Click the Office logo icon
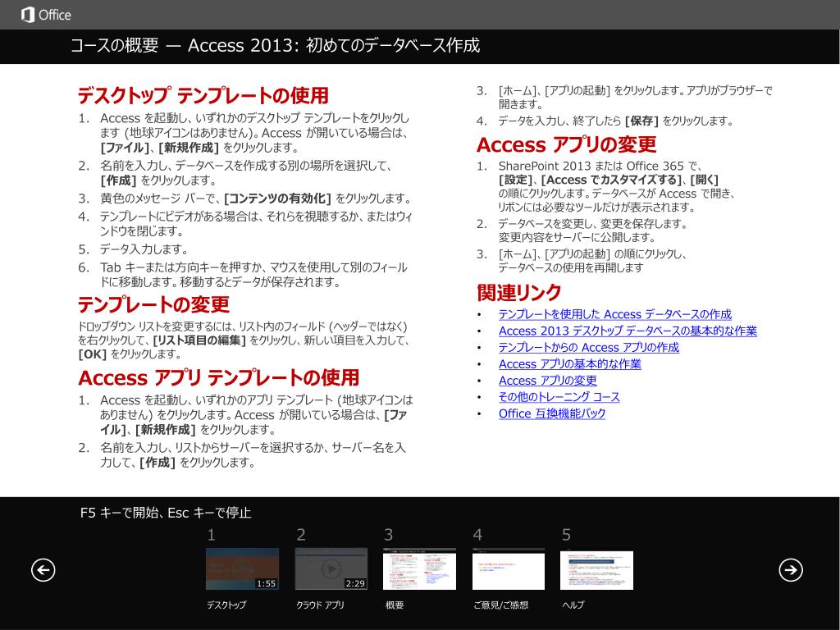Screen dimensions: 840x630 27,15
